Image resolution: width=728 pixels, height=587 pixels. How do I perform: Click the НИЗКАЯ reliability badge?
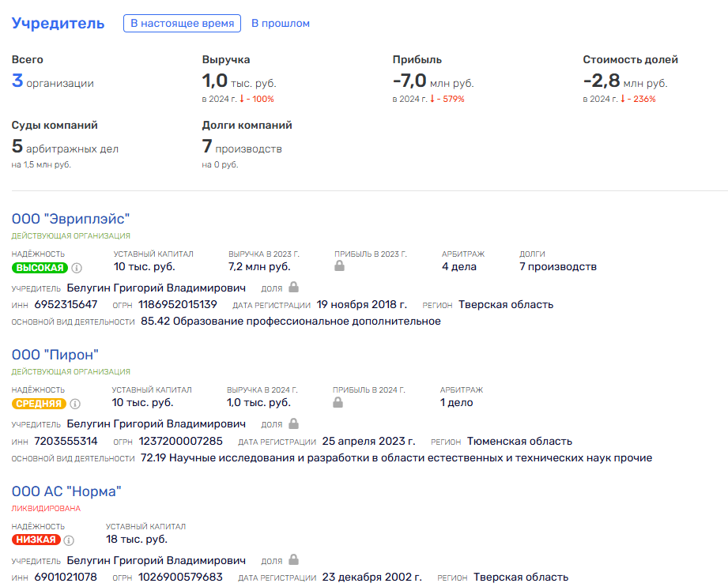(x=36, y=540)
